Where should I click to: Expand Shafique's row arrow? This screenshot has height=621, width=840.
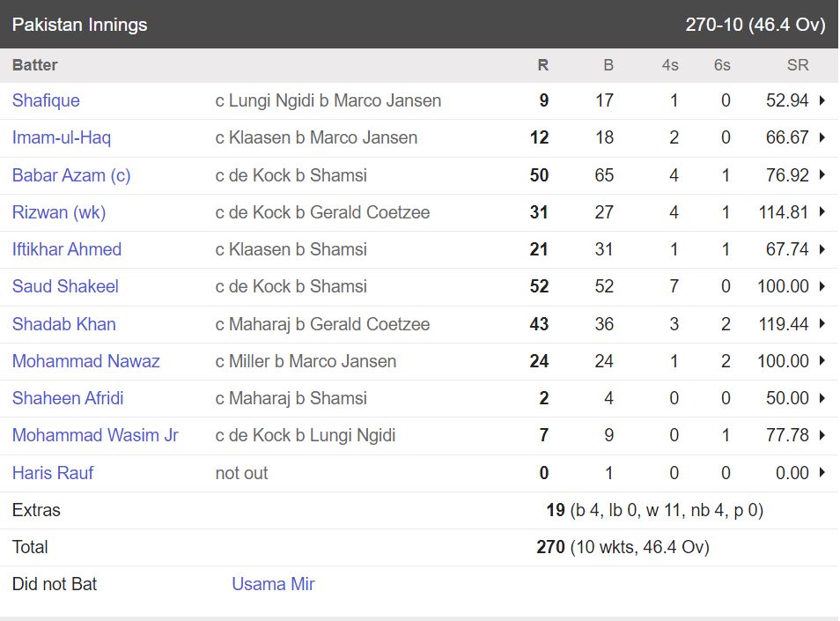tap(822, 100)
